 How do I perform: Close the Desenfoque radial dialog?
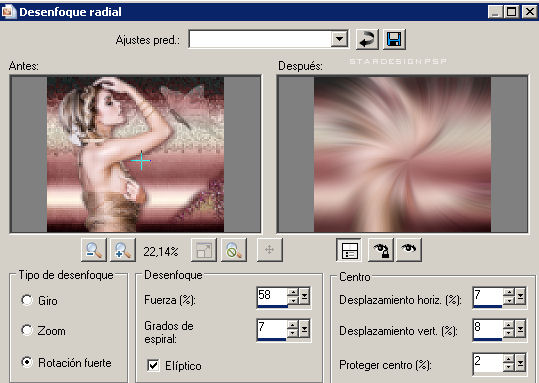click(530, 12)
